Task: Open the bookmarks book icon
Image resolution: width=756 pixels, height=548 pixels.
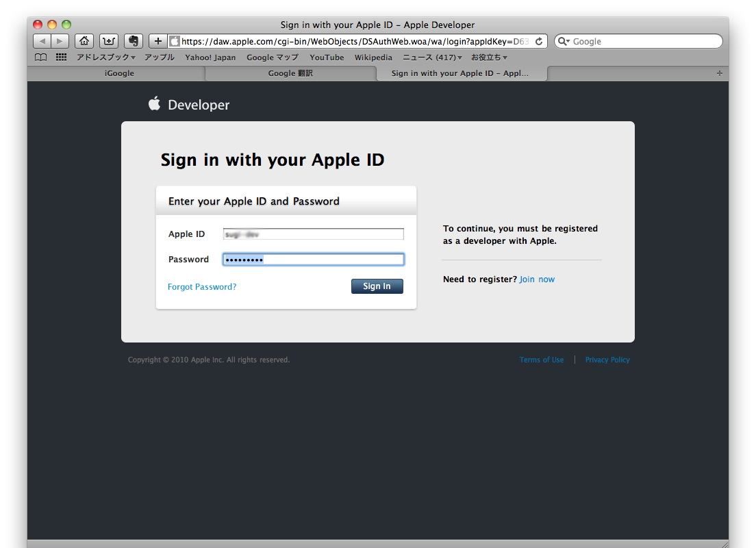Action: (41, 58)
